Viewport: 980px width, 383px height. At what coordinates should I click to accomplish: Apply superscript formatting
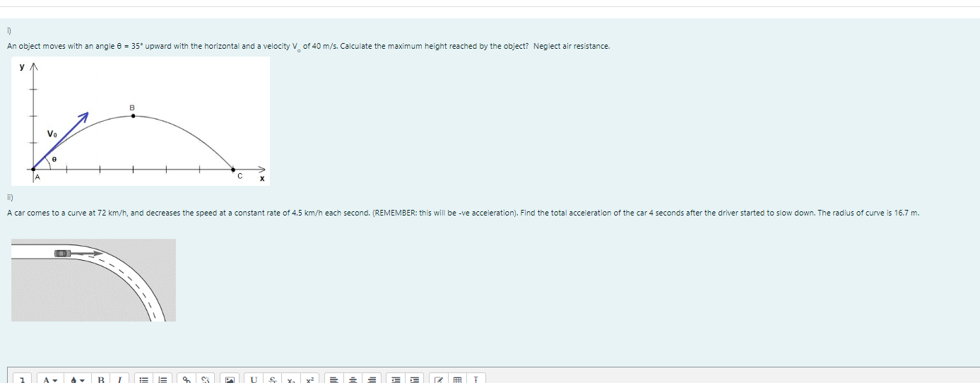coord(309,379)
